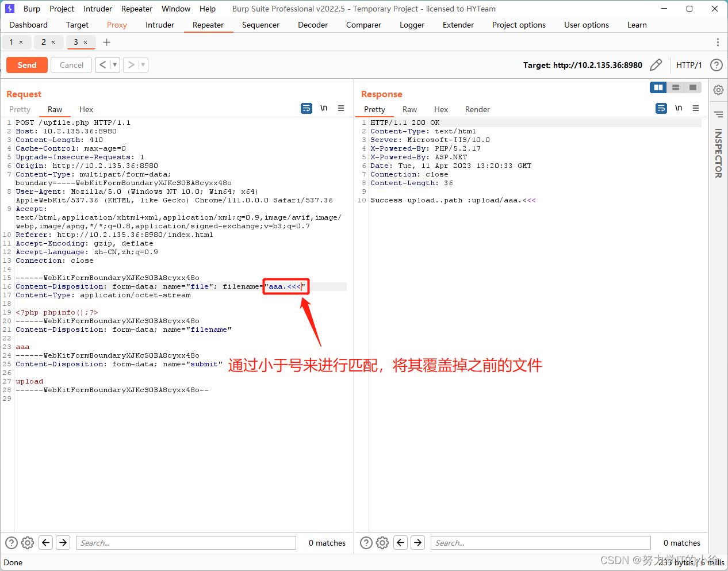Switch to the Proxy tab
This screenshot has height=571, width=728.
point(117,25)
